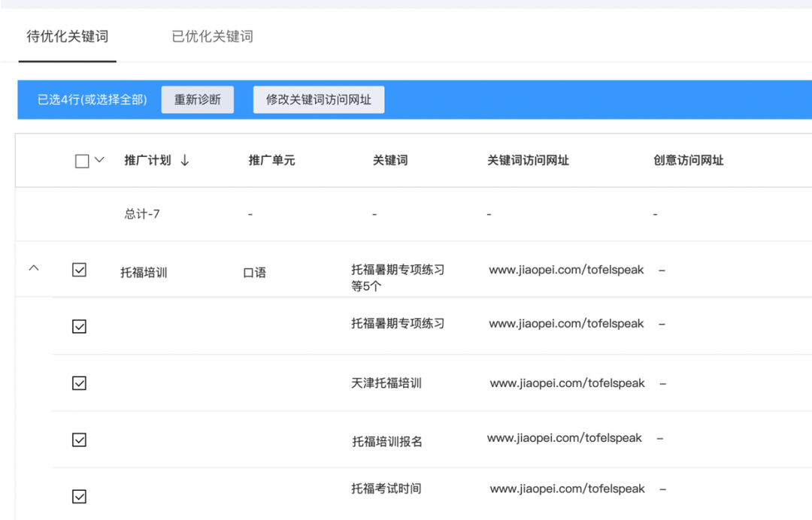Switch to the 已优化关键词 tab
Viewport: 812px width, 520px height.
click(x=211, y=35)
